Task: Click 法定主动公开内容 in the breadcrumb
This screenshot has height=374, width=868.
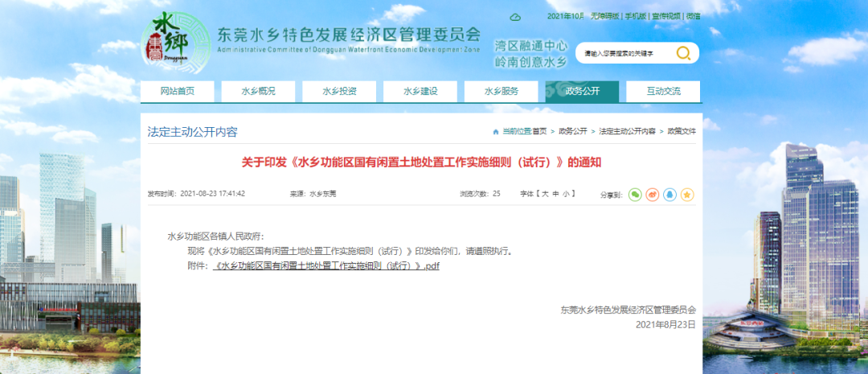Action: (627, 131)
